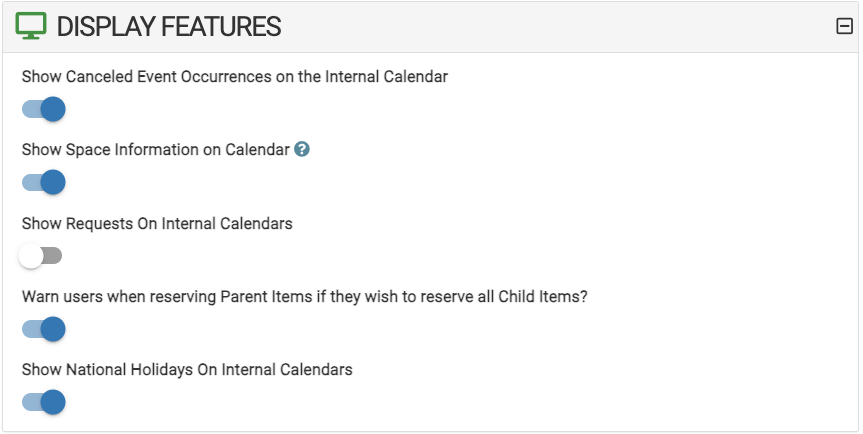
Task: Click empty header bar area of Display Features
Action: pyautogui.click(x=550, y=26)
